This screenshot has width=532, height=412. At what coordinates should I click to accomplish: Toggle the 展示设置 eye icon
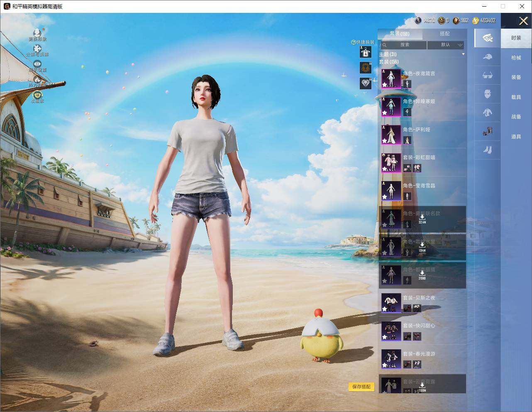pyautogui.click(x=37, y=64)
